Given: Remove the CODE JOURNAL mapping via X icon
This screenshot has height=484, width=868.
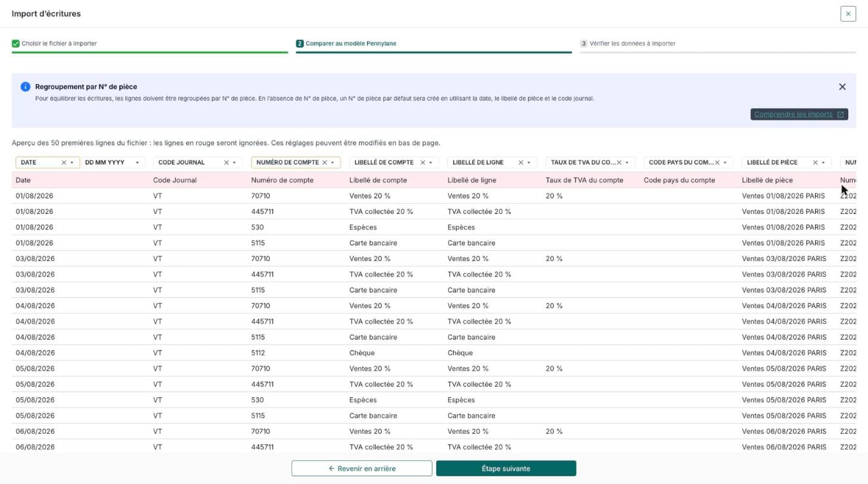Looking at the screenshot, I should coord(226,163).
